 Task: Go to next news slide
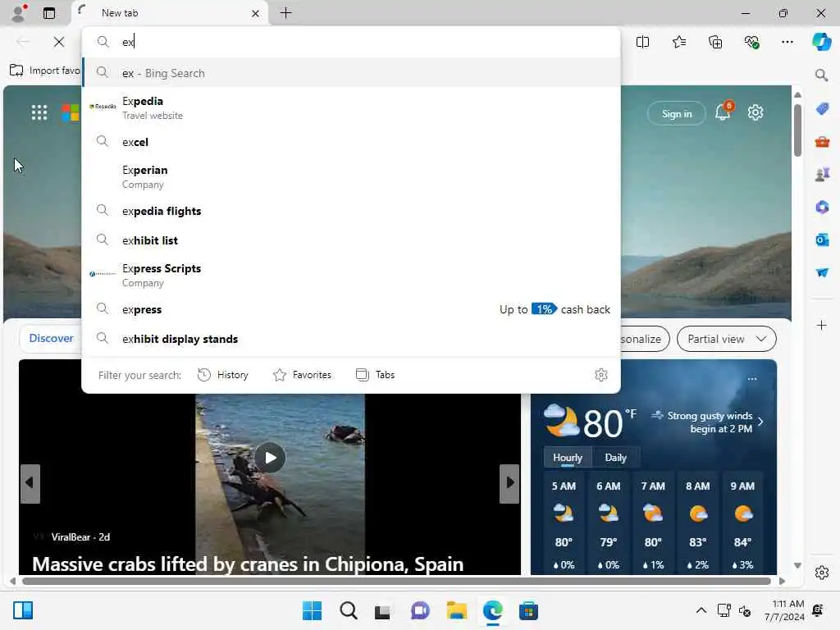click(x=509, y=483)
